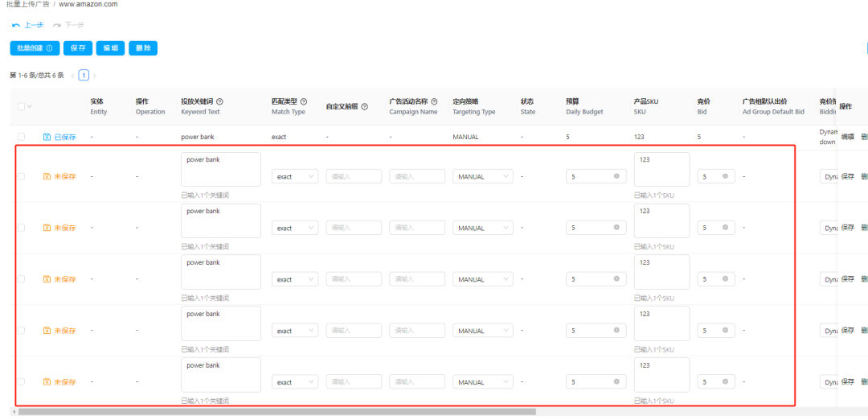Click keyword textarea in first unsaved row
Image resolution: width=868 pixels, height=420 pixels.
click(221, 170)
